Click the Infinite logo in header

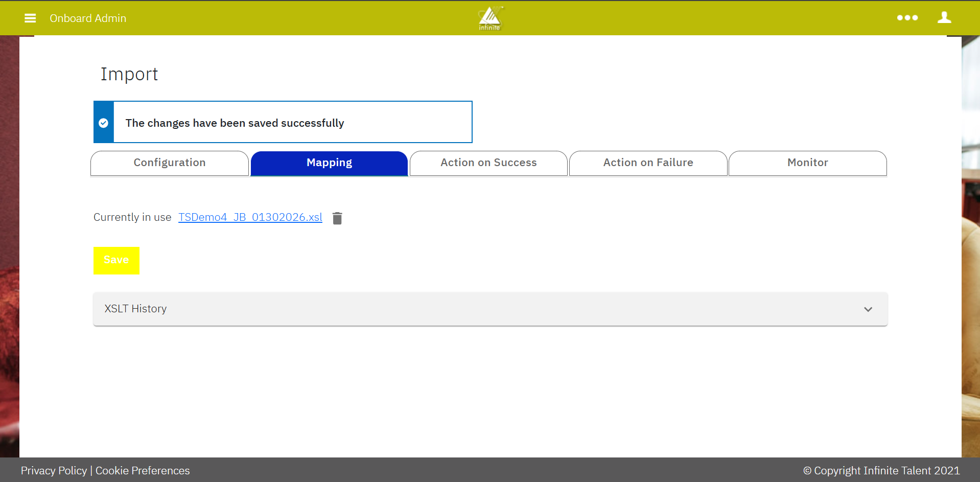pos(489,18)
